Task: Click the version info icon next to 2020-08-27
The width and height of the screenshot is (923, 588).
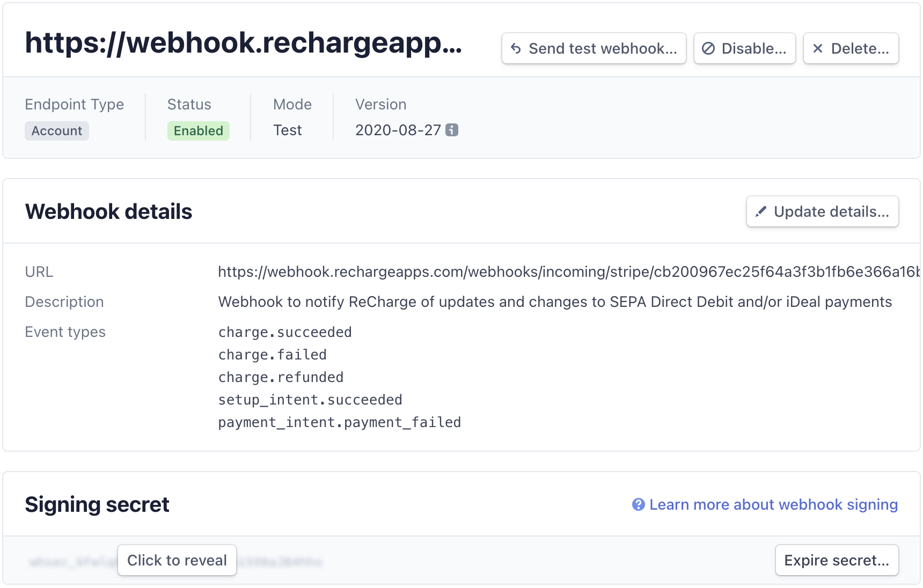Action: click(452, 130)
